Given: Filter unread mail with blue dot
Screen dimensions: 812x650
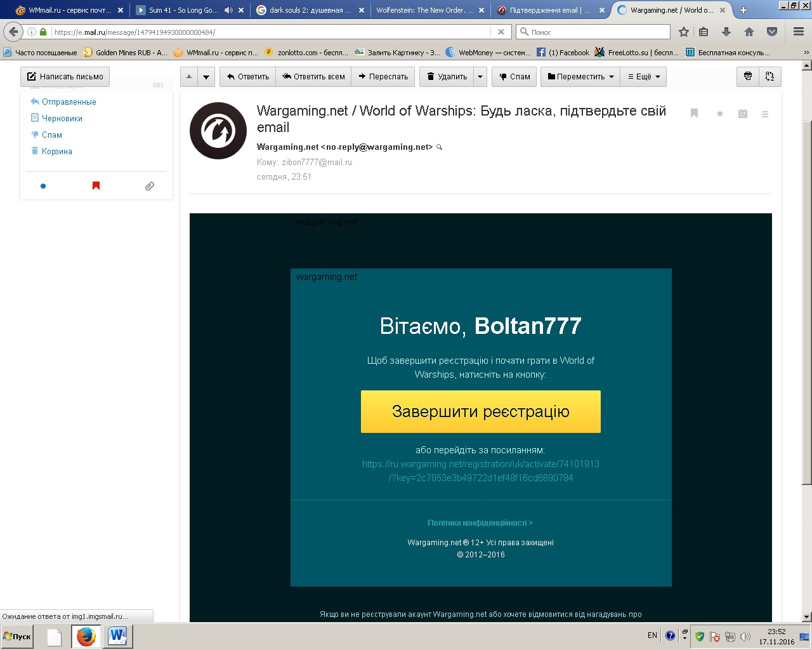Looking at the screenshot, I should tap(43, 186).
